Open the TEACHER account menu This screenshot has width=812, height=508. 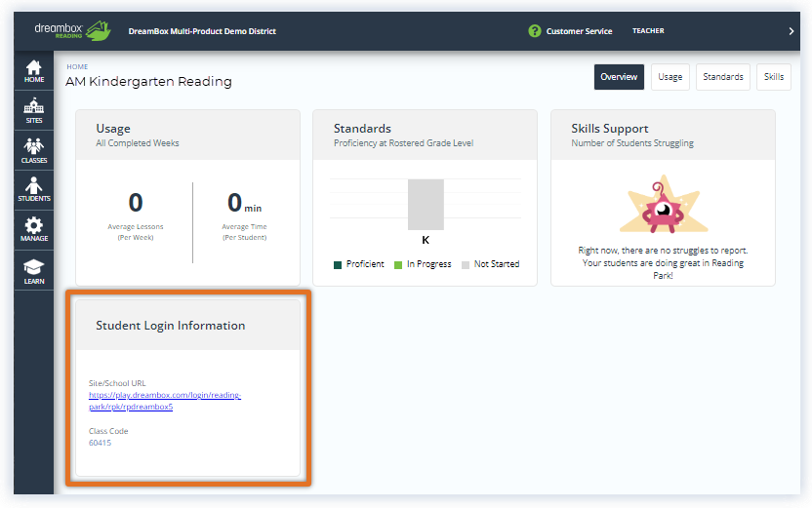[x=648, y=31]
